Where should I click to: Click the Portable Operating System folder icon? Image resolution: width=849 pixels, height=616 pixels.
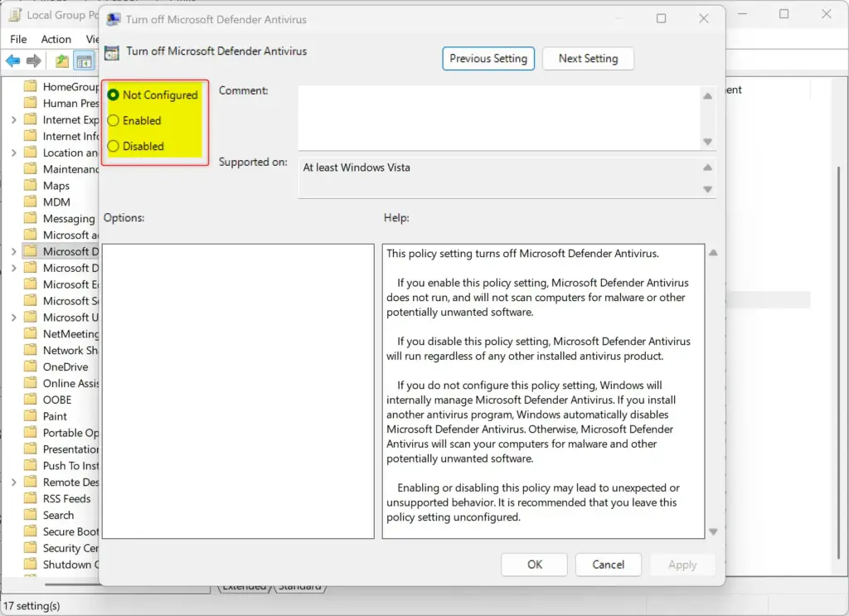(x=31, y=433)
